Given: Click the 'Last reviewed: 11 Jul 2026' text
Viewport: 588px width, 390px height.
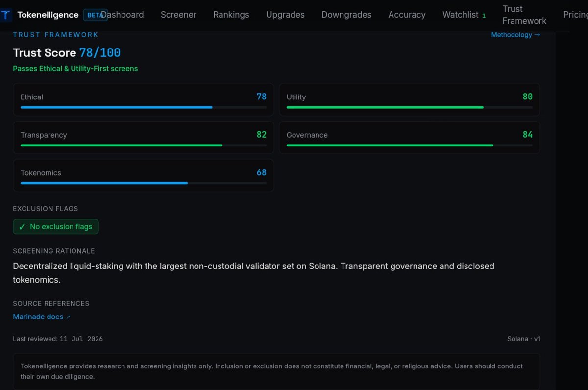Looking at the screenshot, I should [x=58, y=339].
